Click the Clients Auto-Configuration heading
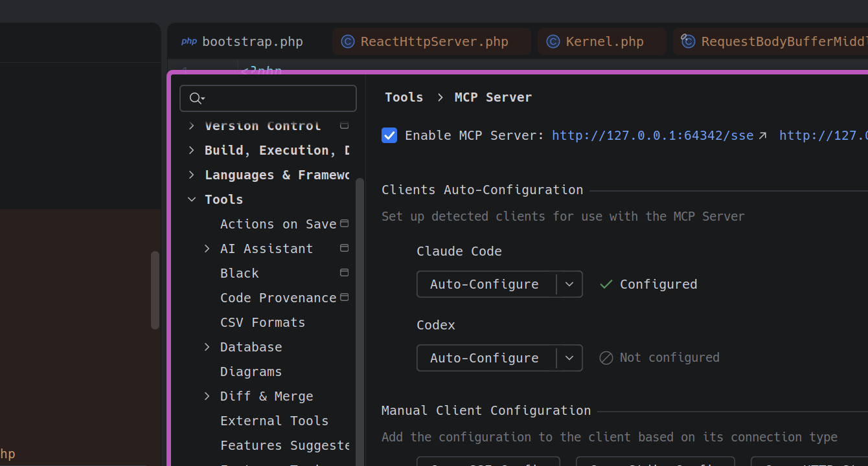The image size is (868, 466). [x=482, y=190]
